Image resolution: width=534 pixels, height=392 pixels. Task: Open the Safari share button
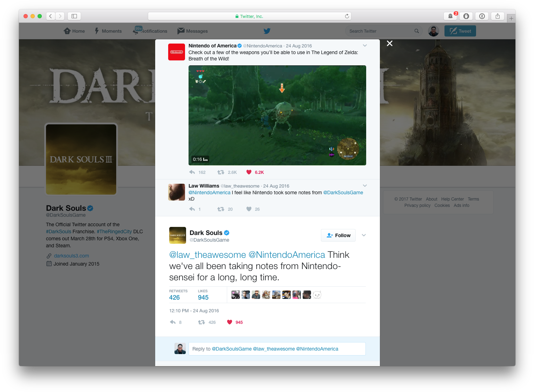[x=497, y=16]
